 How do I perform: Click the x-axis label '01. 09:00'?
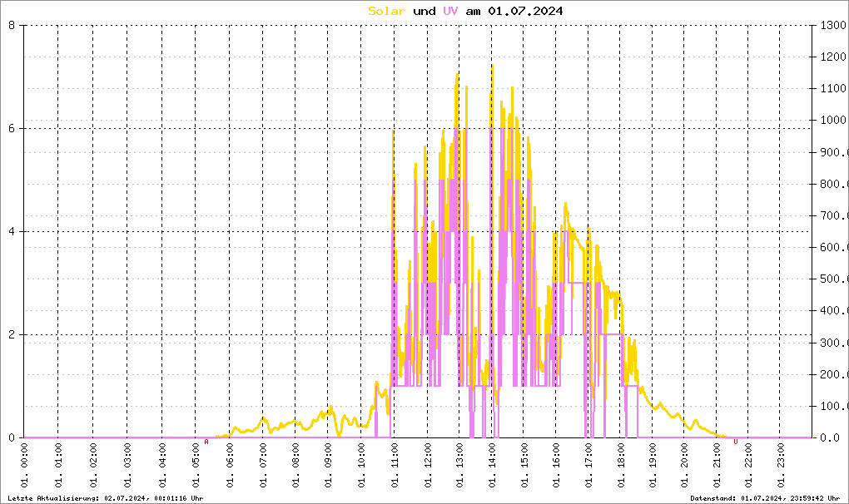[329, 465]
